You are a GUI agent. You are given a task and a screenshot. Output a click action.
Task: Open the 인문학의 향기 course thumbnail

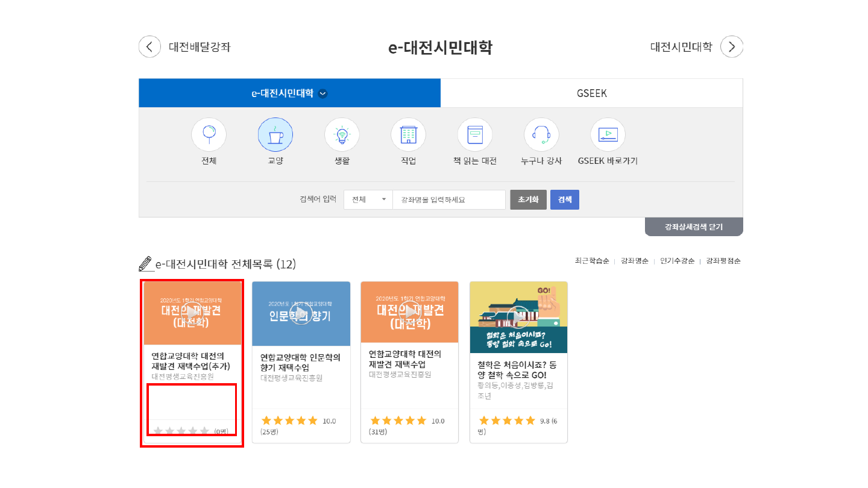pos(301,313)
